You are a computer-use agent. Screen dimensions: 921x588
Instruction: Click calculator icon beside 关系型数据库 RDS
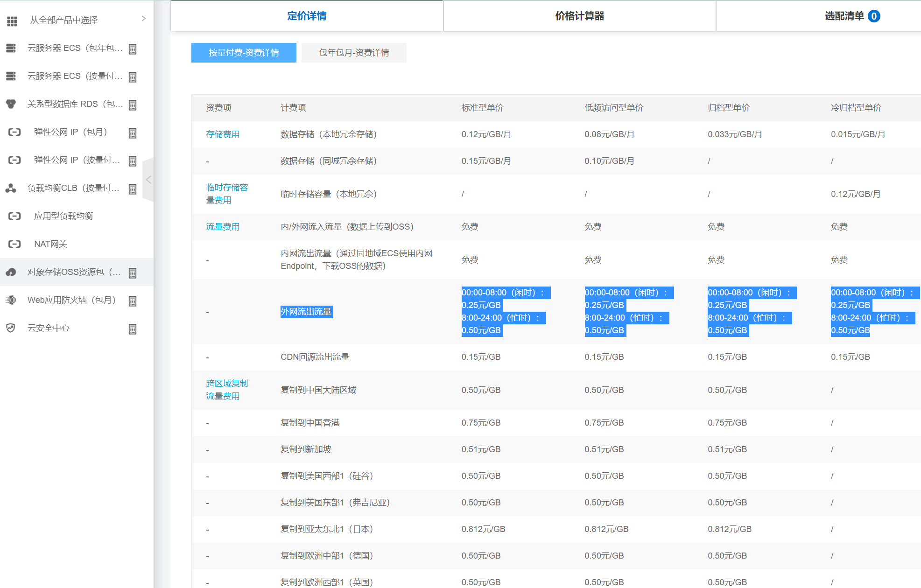tap(133, 105)
